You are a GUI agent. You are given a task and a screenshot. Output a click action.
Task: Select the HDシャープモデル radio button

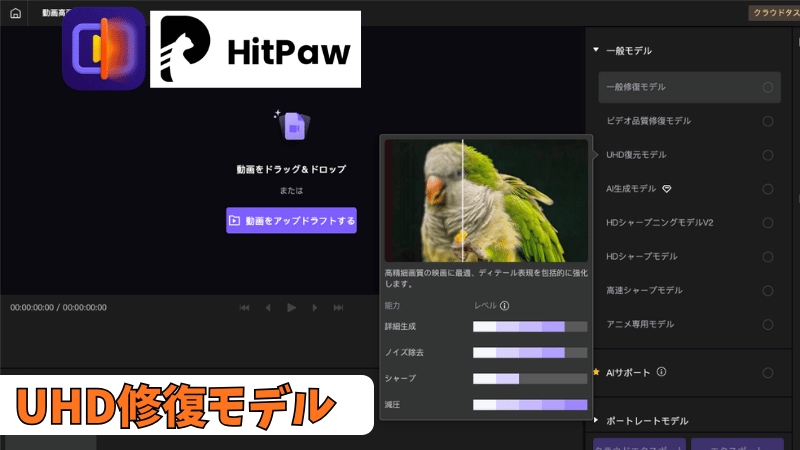[x=767, y=257]
